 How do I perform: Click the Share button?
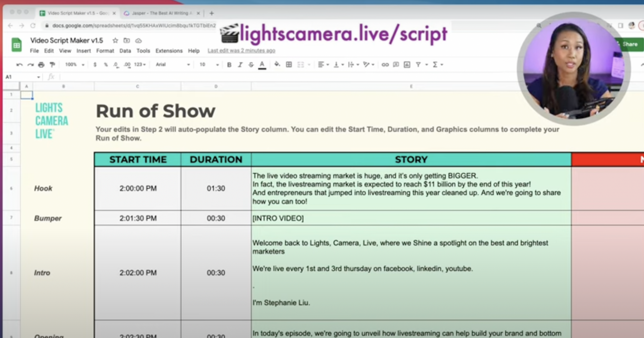point(629,44)
